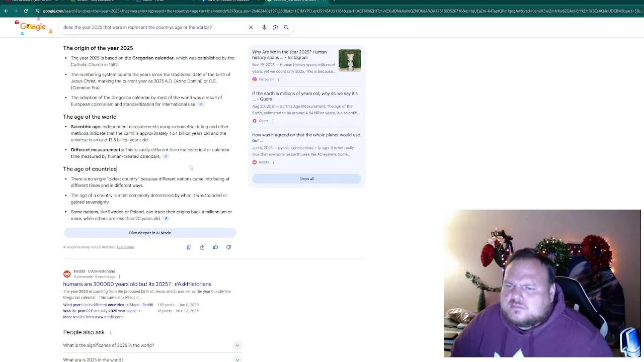Image resolution: width=644 pixels, height=362 pixels.
Task: Click the 'Scientific age:' bullet label
Action: tap(86, 127)
